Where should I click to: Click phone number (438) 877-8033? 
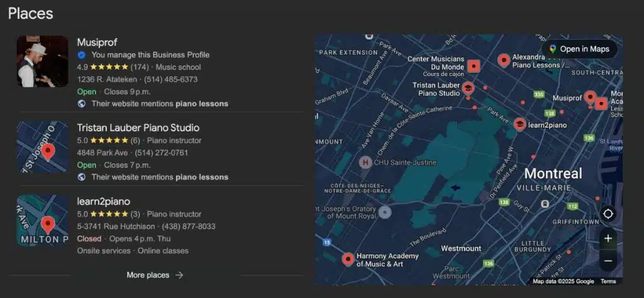pos(189,226)
